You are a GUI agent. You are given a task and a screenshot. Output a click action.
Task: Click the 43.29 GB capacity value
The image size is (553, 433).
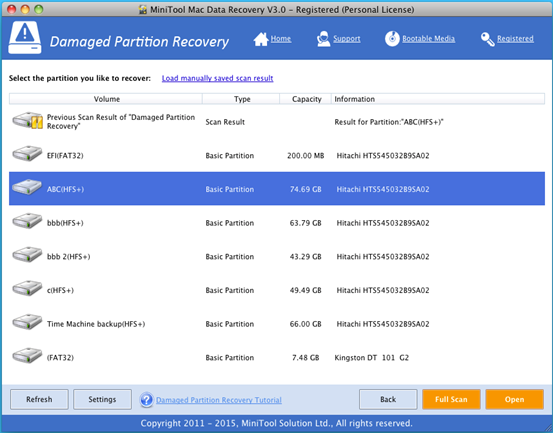[305, 257]
